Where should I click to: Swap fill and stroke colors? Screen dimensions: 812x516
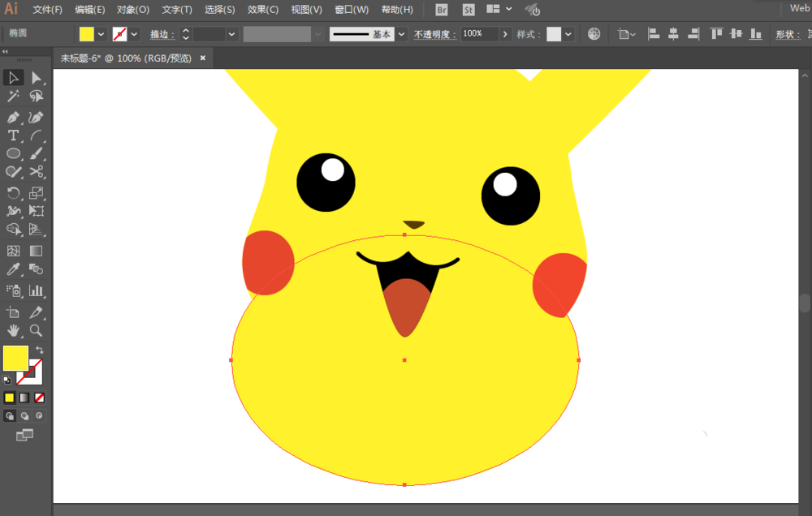[x=40, y=350]
